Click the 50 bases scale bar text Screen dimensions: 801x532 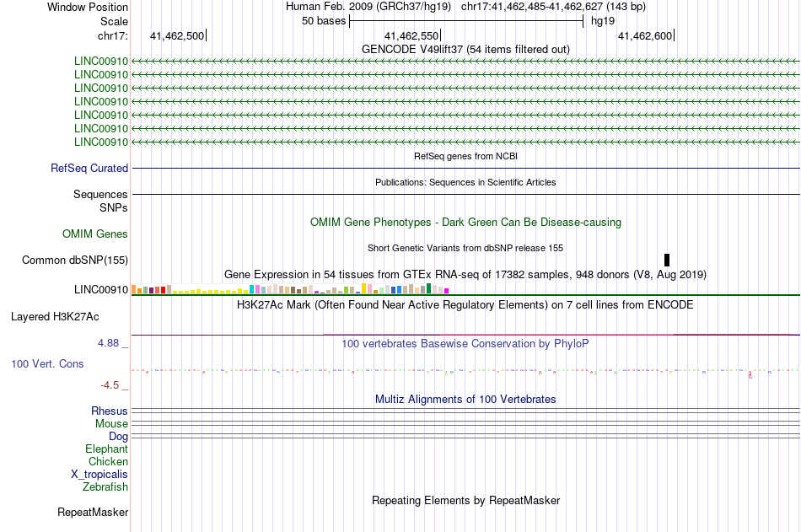[324, 21]
